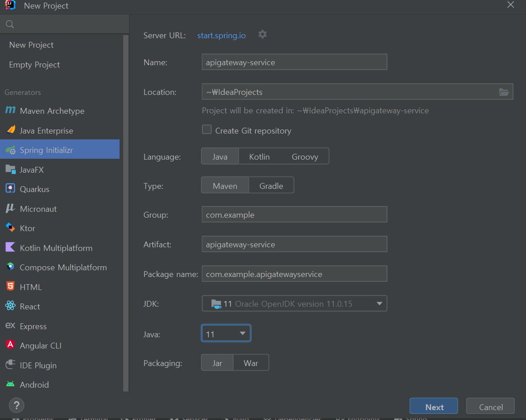
Task: Click the Ktor generator icon
Action: [10, 228]
